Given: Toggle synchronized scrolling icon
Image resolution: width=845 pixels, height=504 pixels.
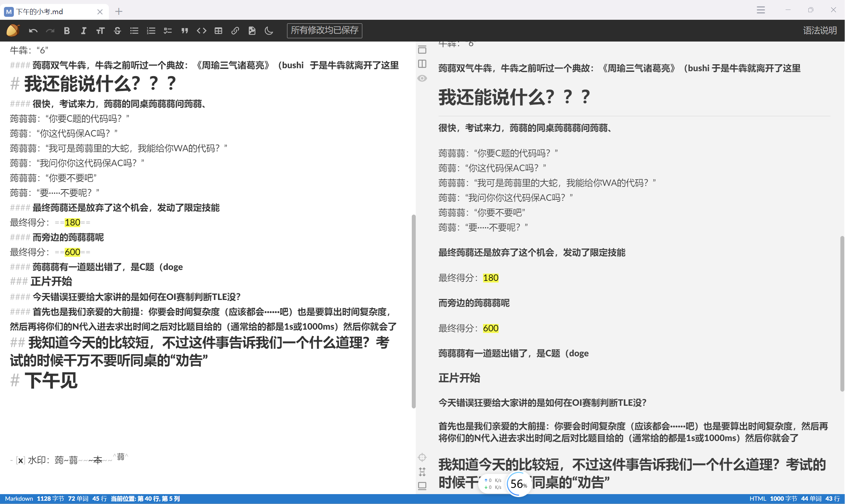Looking at the screenshot, I should [422, 472].
